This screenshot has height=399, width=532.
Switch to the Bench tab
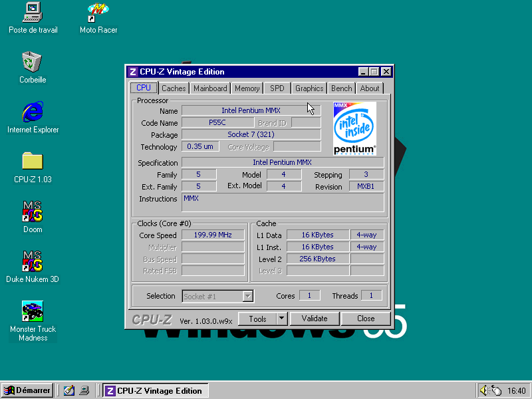(341, 88)
